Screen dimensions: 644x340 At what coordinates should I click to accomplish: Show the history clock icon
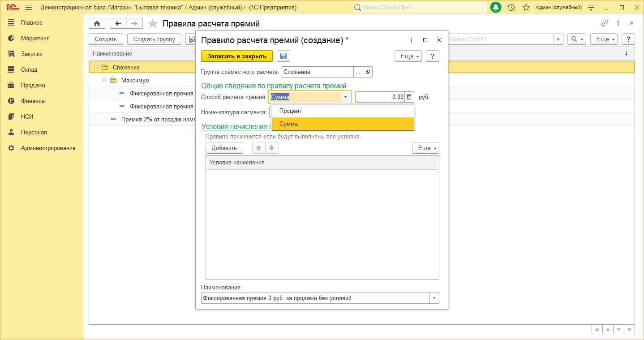tap(511, 8)
